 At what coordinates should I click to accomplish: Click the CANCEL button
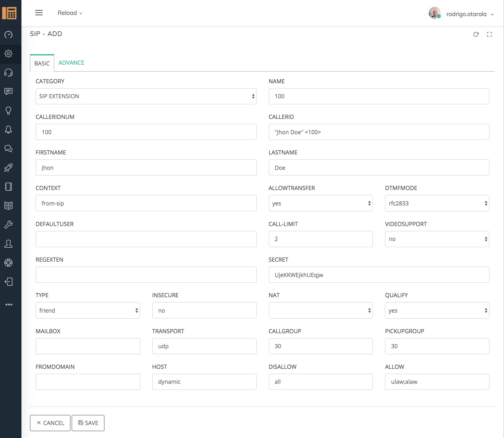pyautogui.click(x=50, y=423)
